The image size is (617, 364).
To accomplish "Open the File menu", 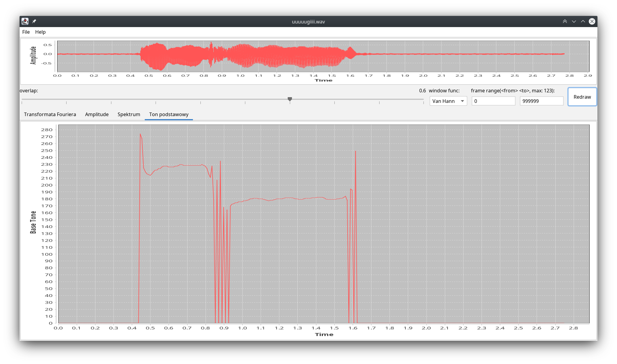I will click(26, 32).
